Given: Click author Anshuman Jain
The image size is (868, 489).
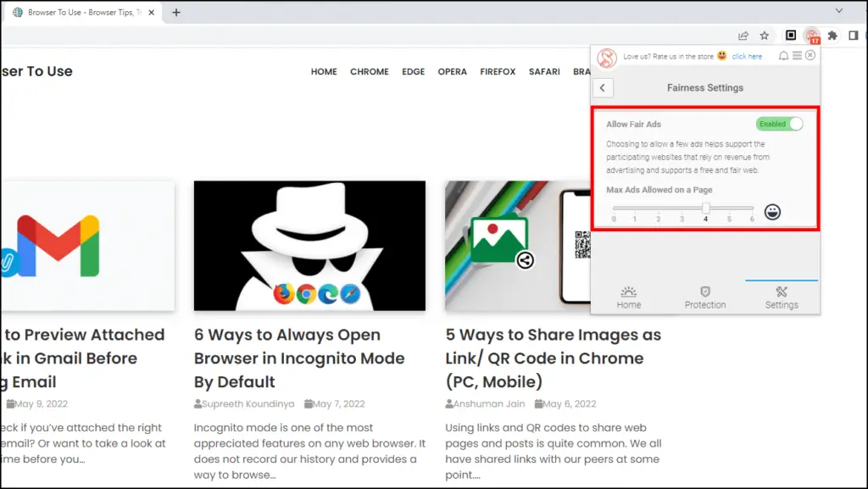Looking at the screenshot, I should [x=485, y=403].
